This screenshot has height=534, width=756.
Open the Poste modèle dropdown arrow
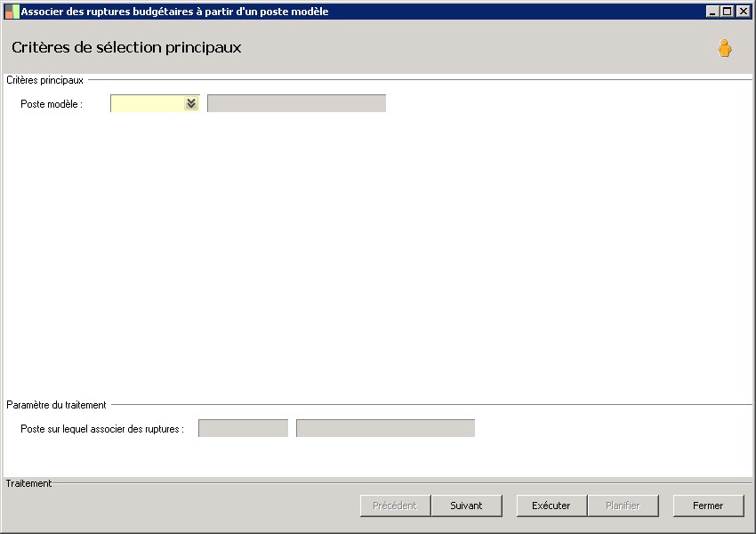pos(191,103)
